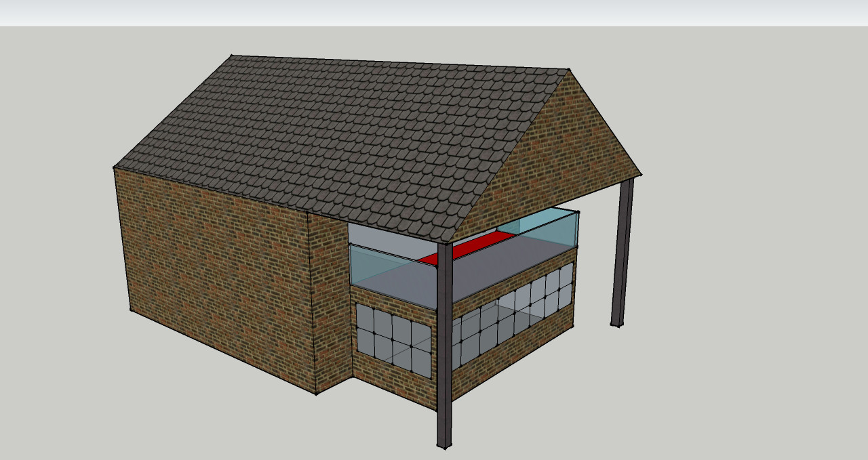Click the small gridded window on the left

[393, 339]
